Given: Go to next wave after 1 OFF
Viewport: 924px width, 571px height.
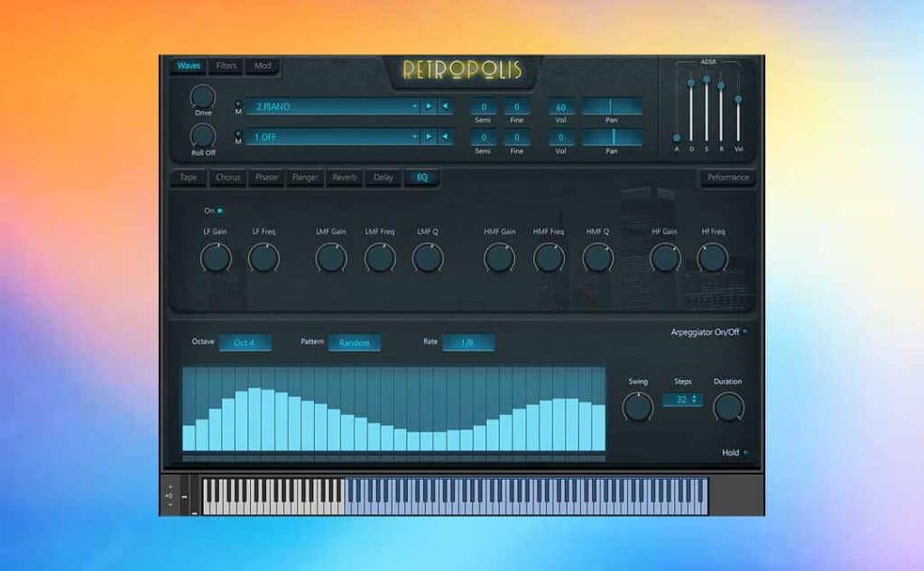Looking at the screenshot, I should click(429, 137).
